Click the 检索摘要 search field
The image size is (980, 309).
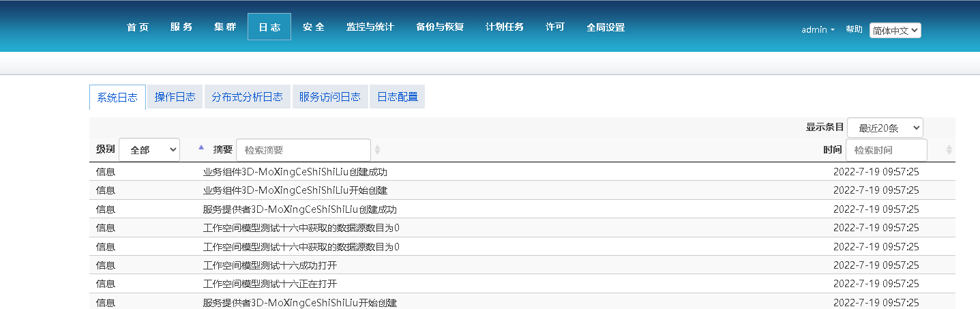point(303,149)
